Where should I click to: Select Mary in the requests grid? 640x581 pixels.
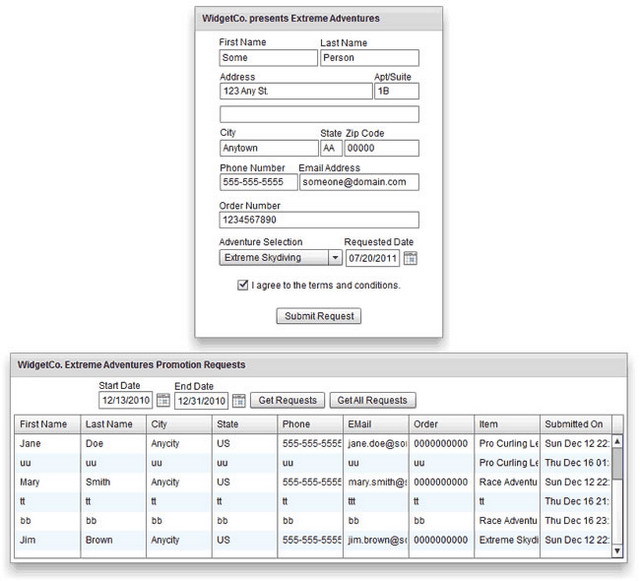coord(48,482)
